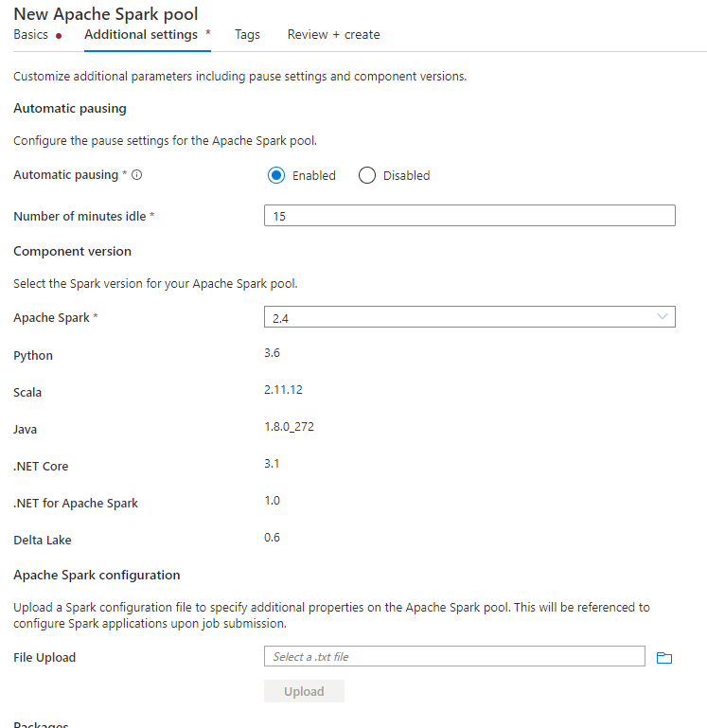Click the Disabled label text
Screen dimensions: 707x728
tap(406, 175)
